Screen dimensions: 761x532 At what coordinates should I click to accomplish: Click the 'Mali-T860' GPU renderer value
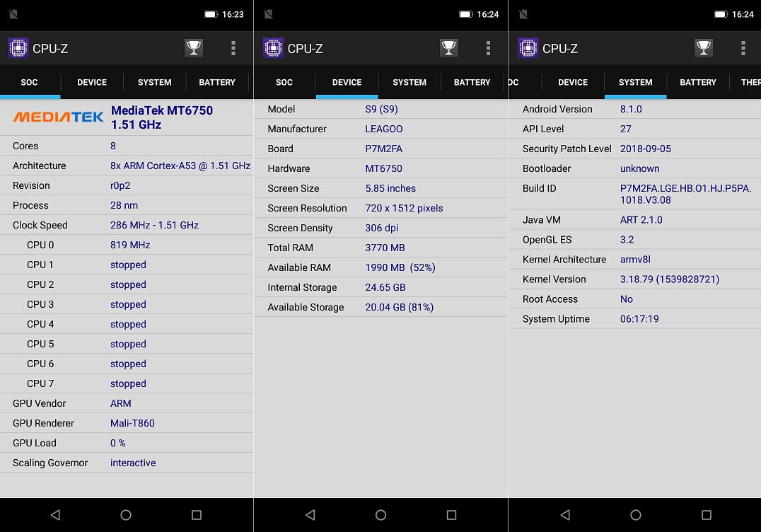(132, 423)
